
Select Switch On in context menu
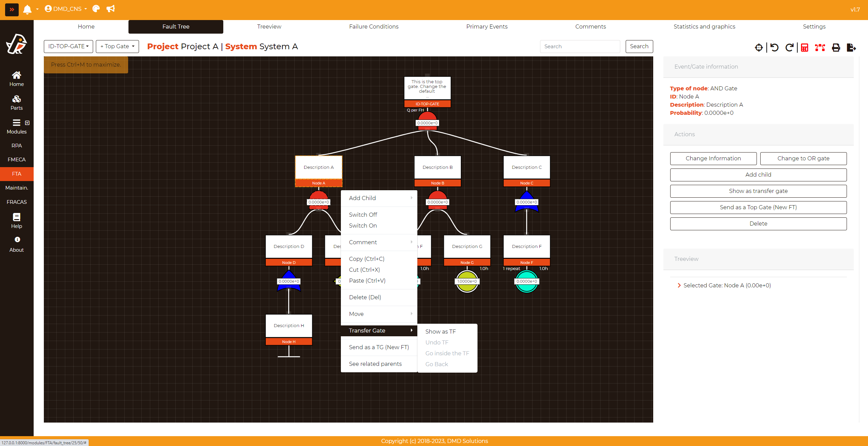coord(363,226)
